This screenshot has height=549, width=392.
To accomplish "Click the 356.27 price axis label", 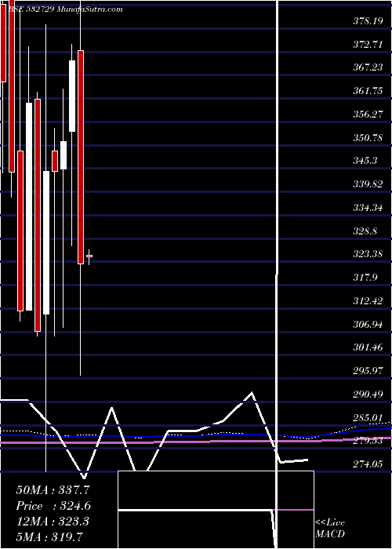I will click(368, 115).
